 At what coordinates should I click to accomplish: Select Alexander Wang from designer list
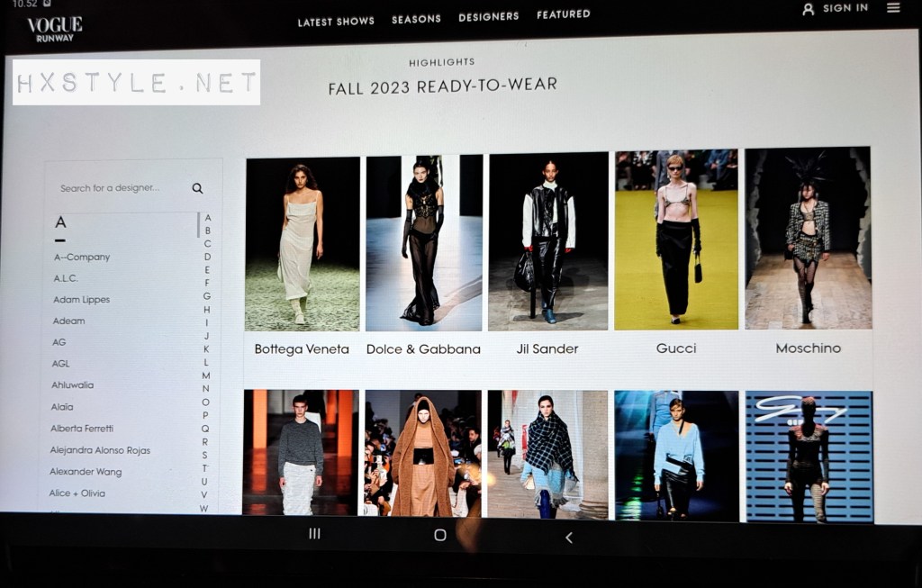coord(86,472)
